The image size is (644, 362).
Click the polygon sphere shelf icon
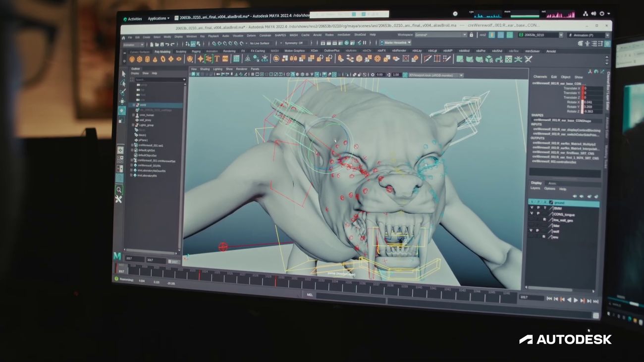pos(132,59)
